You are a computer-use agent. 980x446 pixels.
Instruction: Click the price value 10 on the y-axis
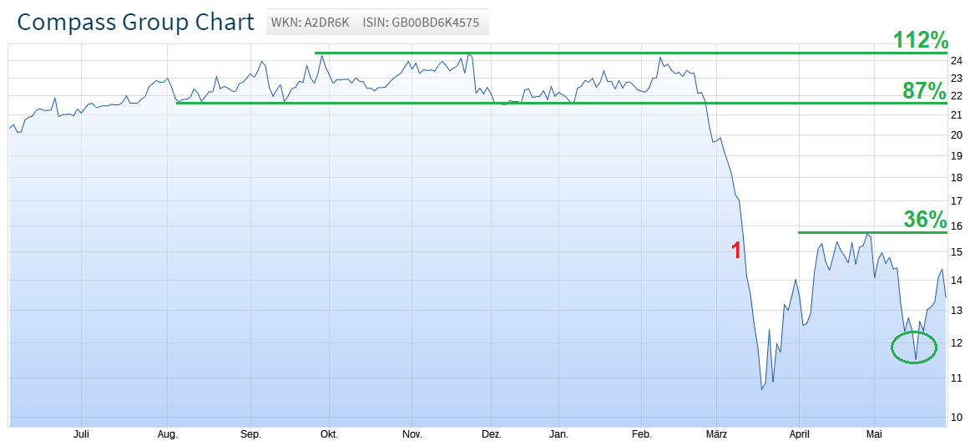957,418
